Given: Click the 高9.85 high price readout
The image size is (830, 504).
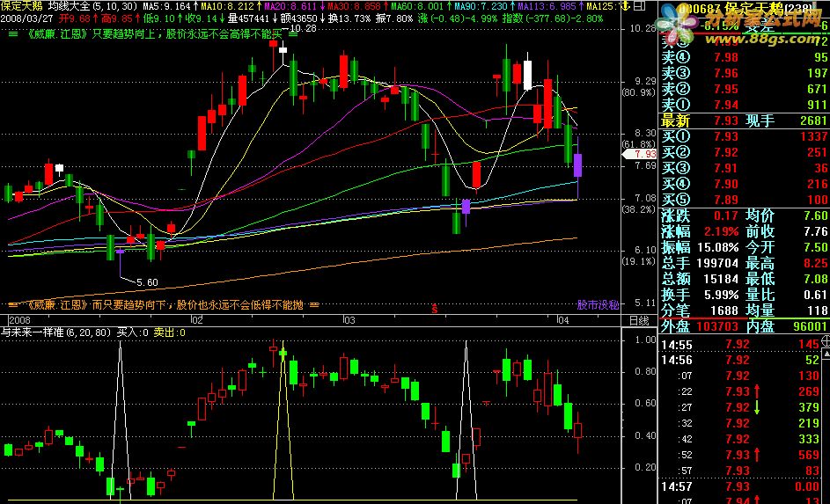Looking at the screenshot, I should (x=116, y=18).
